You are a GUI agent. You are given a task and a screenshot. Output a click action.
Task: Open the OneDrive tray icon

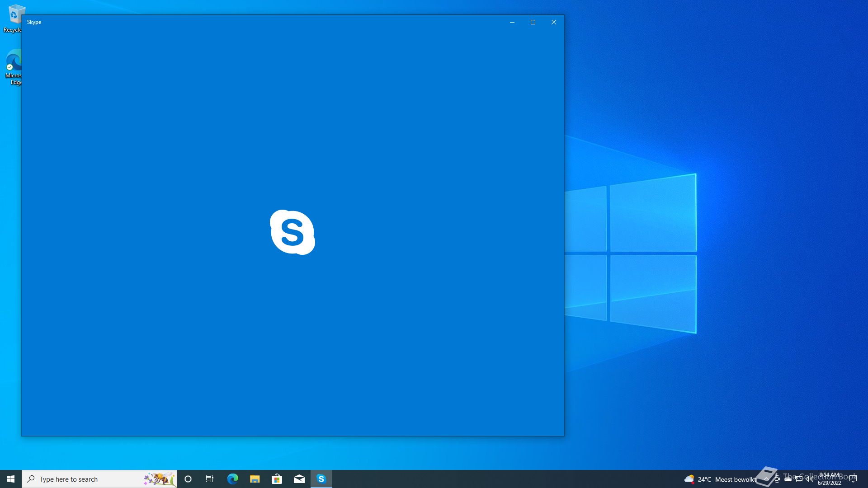pyautogui.click(x=788, y=479)
